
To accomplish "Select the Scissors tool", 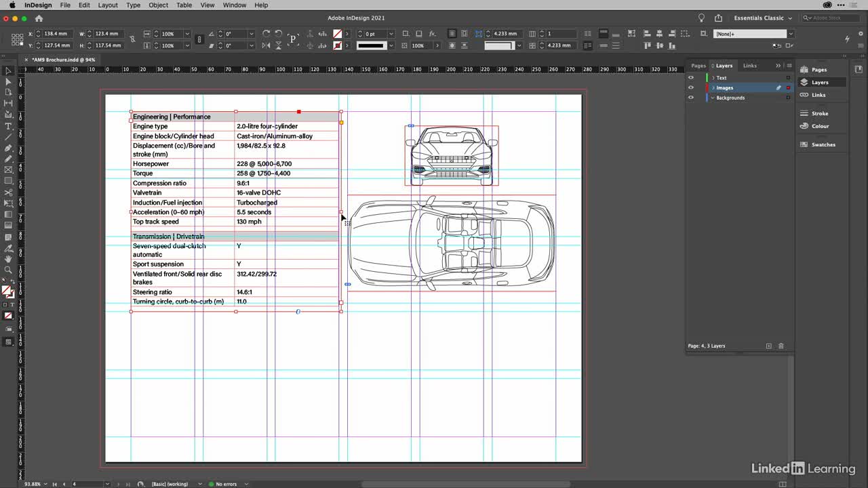I will point(8,192).
